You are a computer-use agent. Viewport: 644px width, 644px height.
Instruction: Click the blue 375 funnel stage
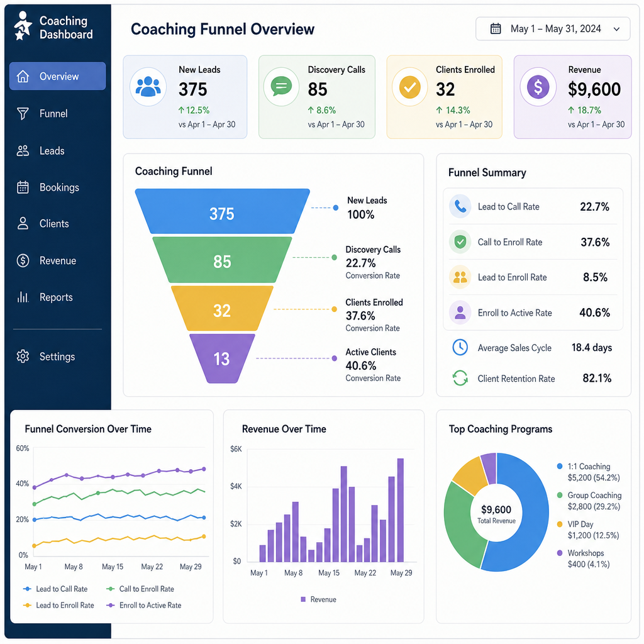(222, 211)
